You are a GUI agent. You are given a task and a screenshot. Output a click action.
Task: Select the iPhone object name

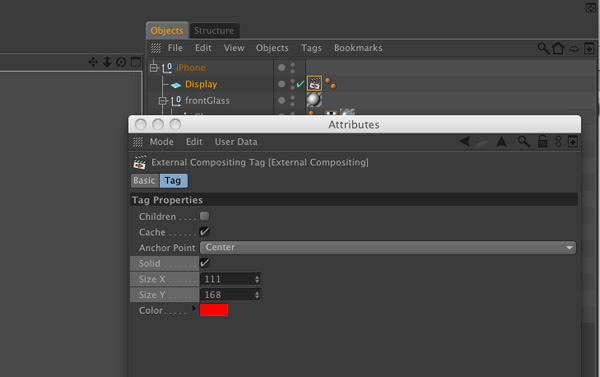click(191, 68)
